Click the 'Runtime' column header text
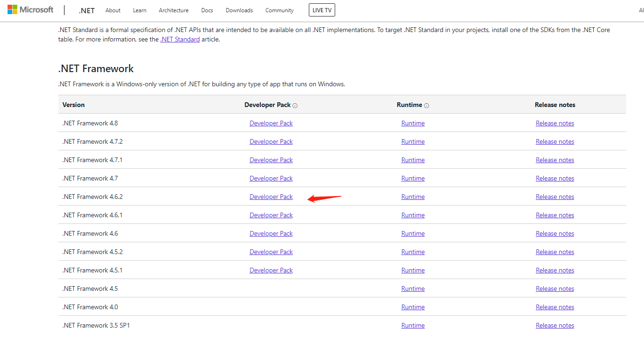Image resolution: width=644 pixels, height=354 pixels. [410, 105]
